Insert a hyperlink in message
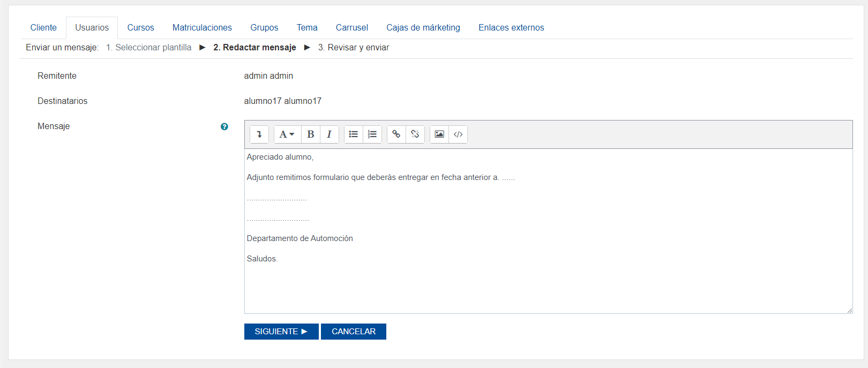This screenshot has width=868, height=368. pyautogui.click(x=396, y=134)
